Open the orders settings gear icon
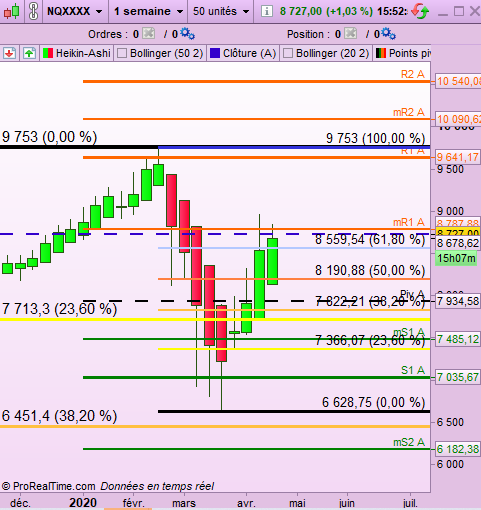 pyautogui.click(x=188, y=34)
